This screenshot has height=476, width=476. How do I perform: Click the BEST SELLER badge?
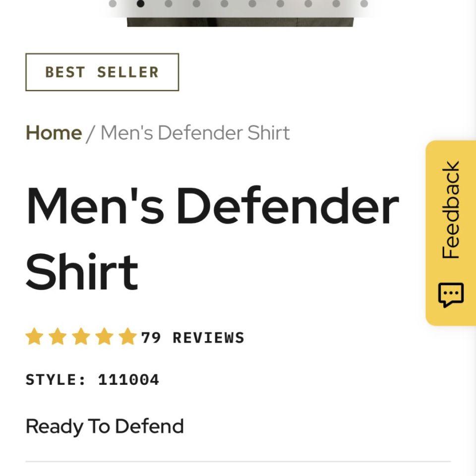101,72
